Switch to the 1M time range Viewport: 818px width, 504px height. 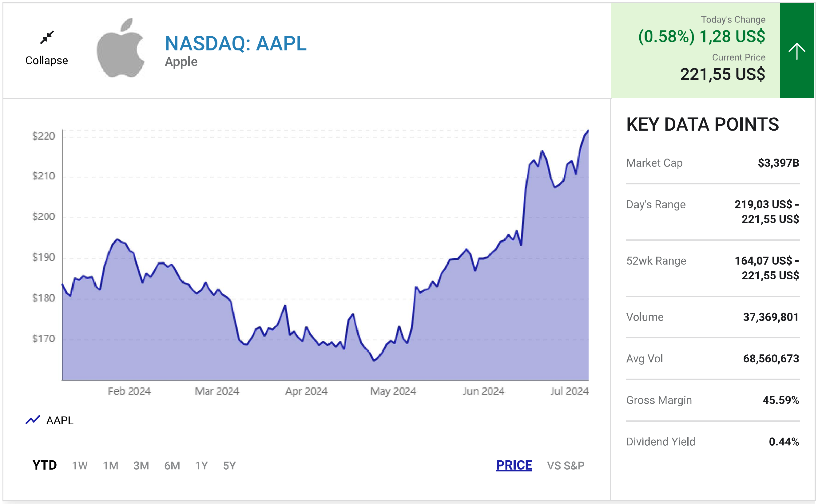(x=110, y=465)
